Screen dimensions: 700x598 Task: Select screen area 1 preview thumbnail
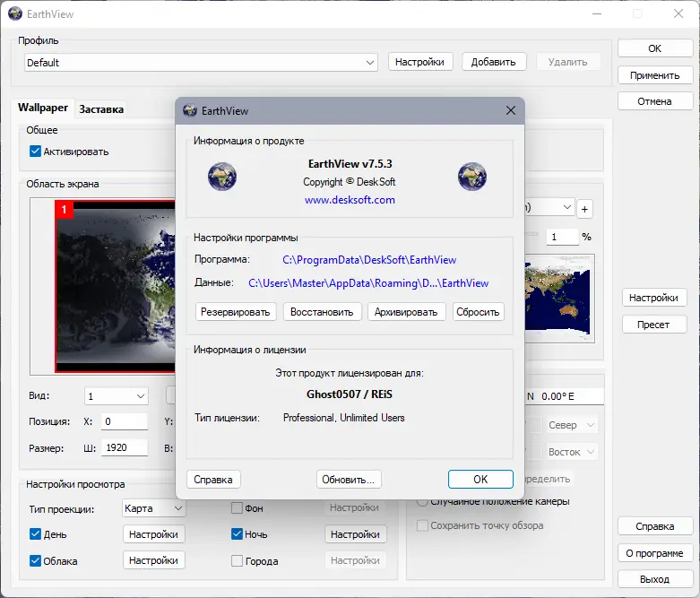[x=116, y=286]
